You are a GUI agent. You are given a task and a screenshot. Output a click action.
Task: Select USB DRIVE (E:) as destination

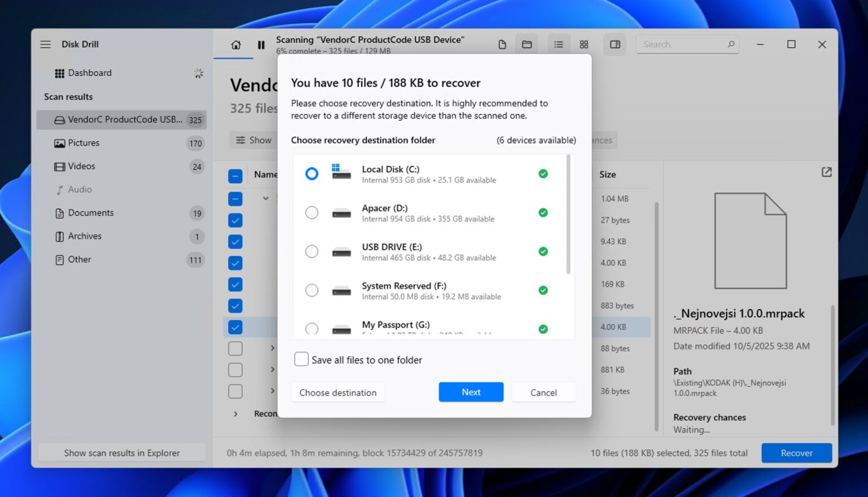pos(312,251)
